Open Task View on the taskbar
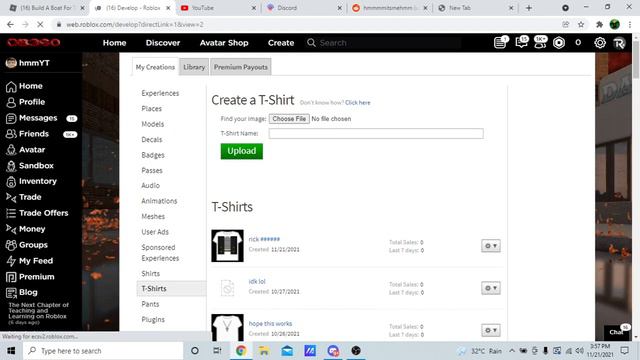Viewport: 640px width, 360px height. pos(217,351)
